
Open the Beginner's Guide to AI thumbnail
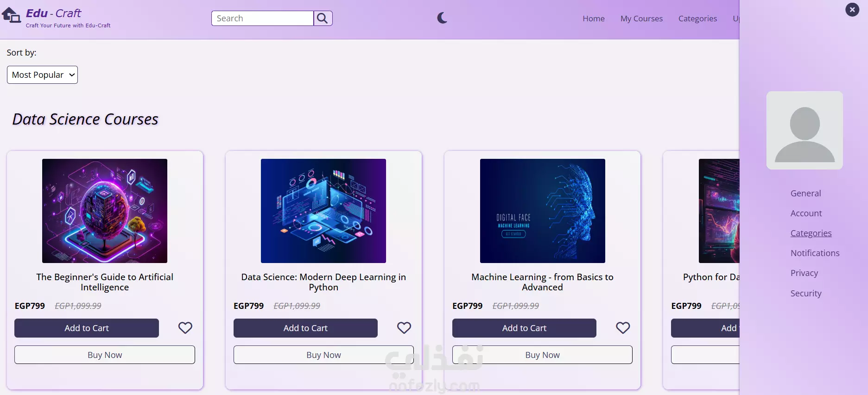coord(105,211)
